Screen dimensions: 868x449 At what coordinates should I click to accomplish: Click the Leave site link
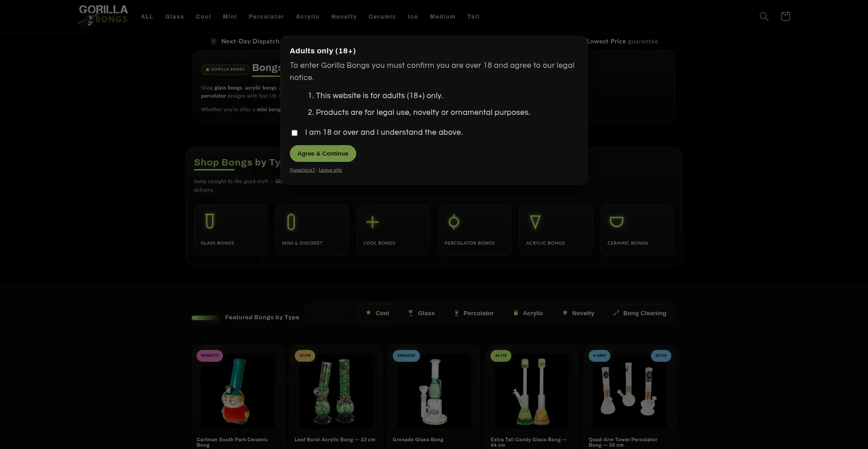point(330,170)
